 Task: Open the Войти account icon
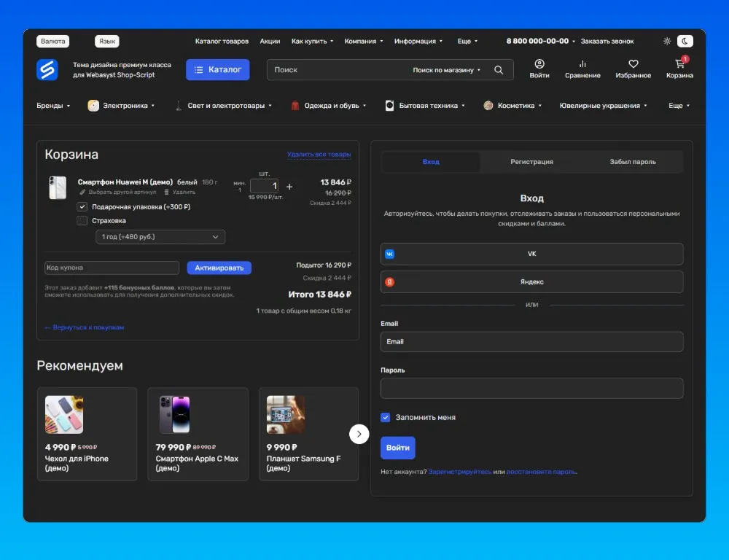point(539,64)
